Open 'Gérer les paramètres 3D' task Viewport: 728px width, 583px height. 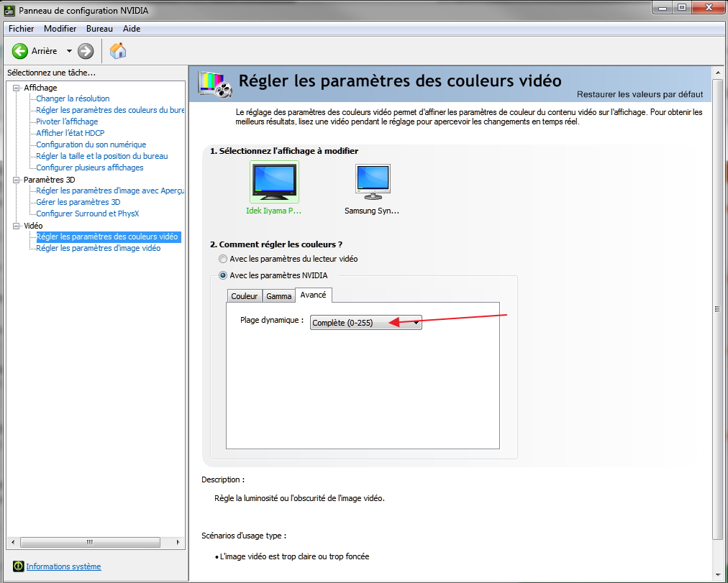coord(78,202)
